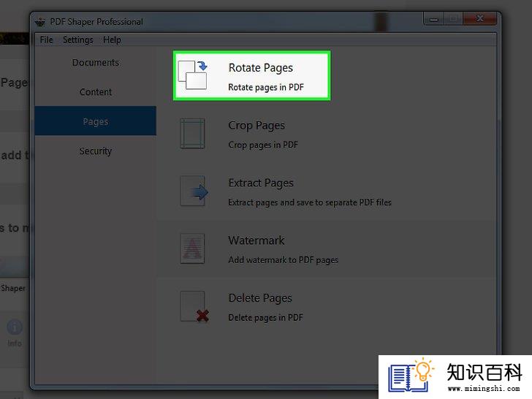Choose the Extract Pages title
The height and width of the screenshot is (399, 532).
(x=261, y=183)
